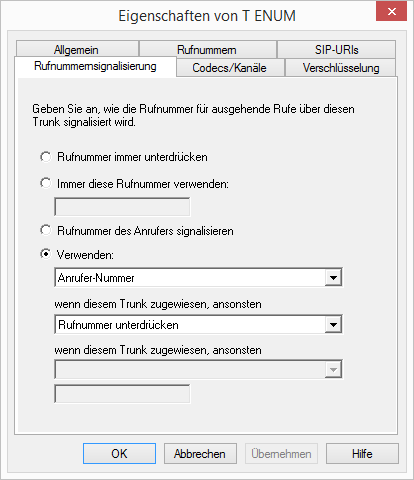Open the Codecs/Kanäle tab
Viewport: 414px width, 480px height.
click(230, 68)
